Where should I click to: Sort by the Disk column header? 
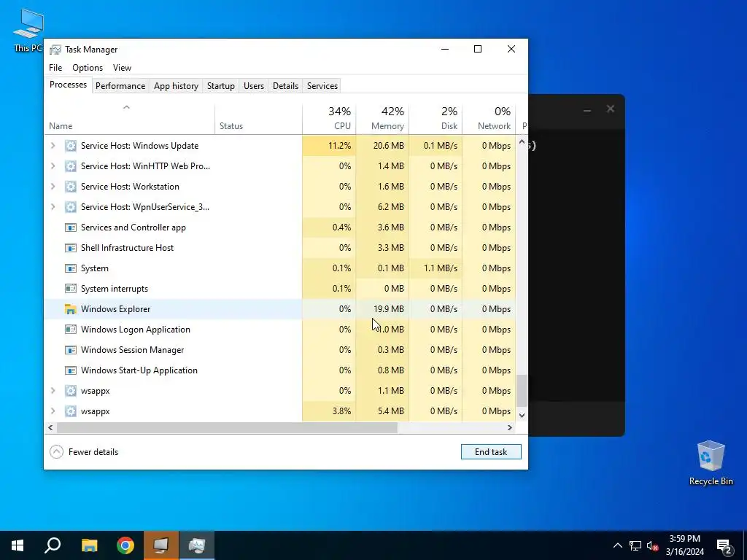coord(436,119)
